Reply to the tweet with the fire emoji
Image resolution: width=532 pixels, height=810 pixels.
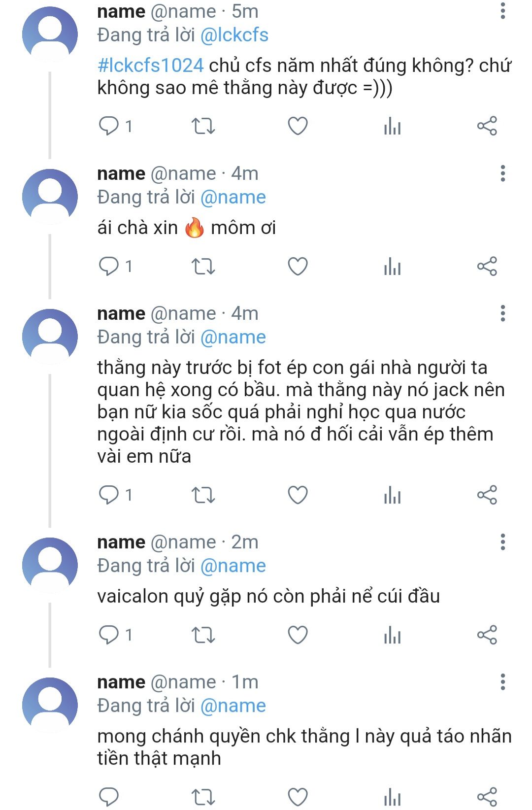[109, 266]
